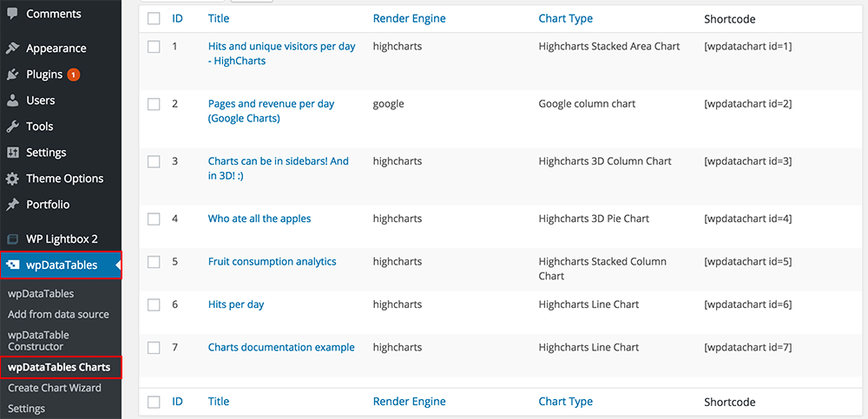Image resolution: width=868 pixels, height=419 pixels.
Task: Sort by Render Engine column header
Action: pyautogui.click(x=409, y=18)
